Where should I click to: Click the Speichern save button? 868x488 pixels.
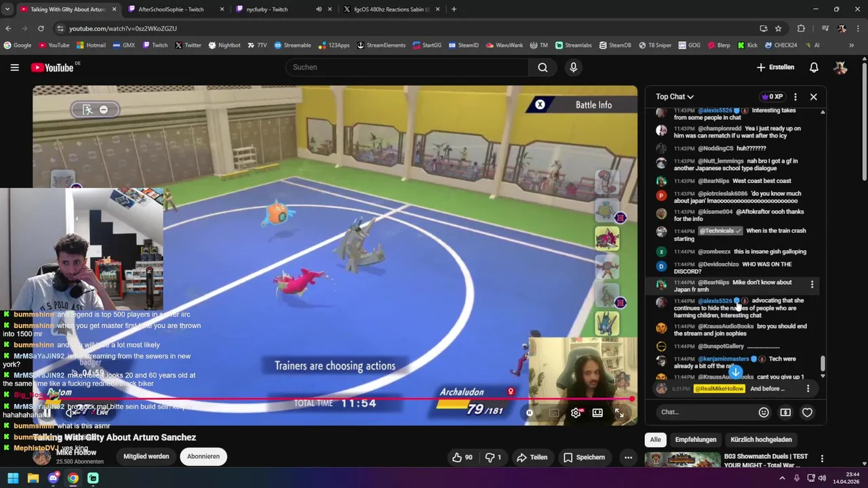pyautogui.click(x=584, y=457)
